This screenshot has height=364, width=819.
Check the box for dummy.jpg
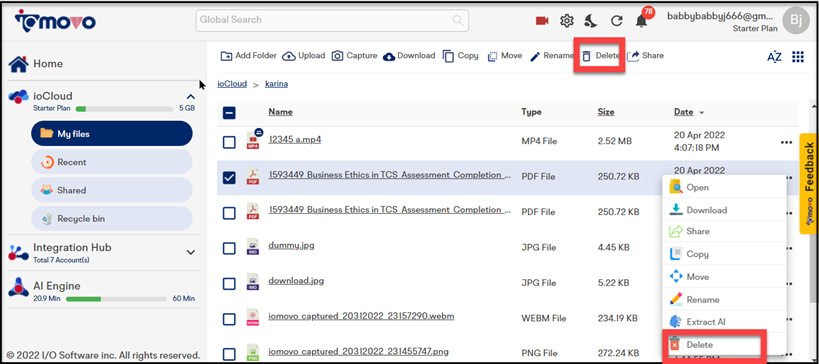[229, 248]
